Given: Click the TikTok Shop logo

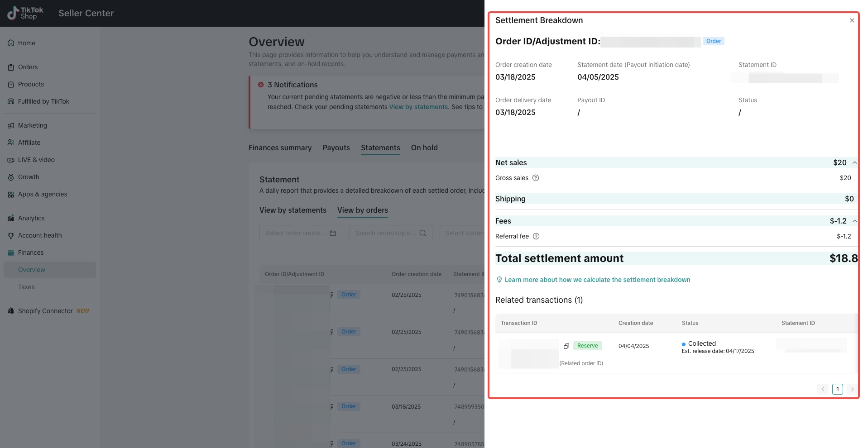Looking at the screenshot, I should tap(26, 13).
